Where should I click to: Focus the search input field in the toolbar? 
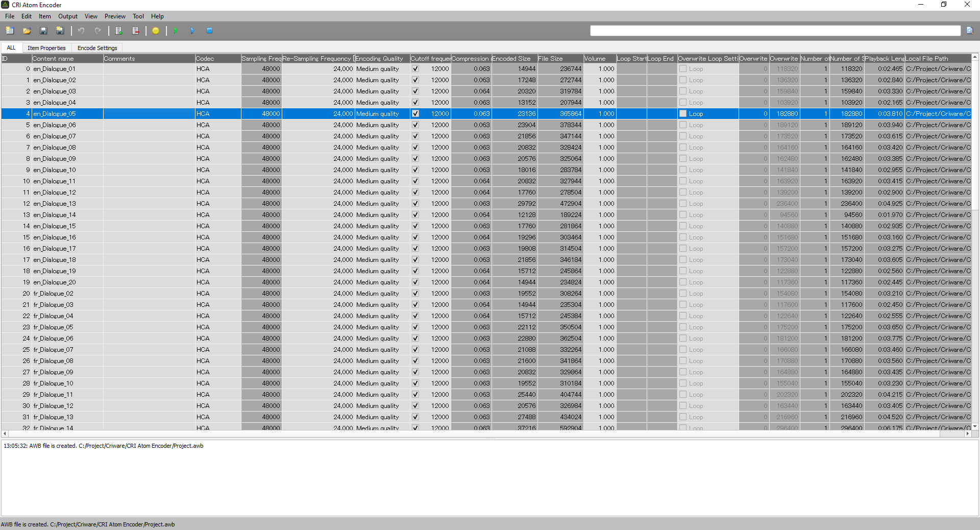coord(775,31)
